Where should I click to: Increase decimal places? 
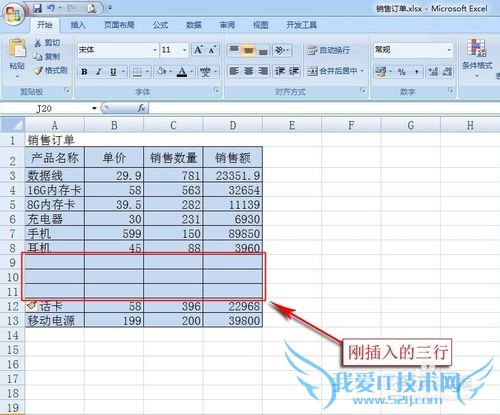pos(433,72)
